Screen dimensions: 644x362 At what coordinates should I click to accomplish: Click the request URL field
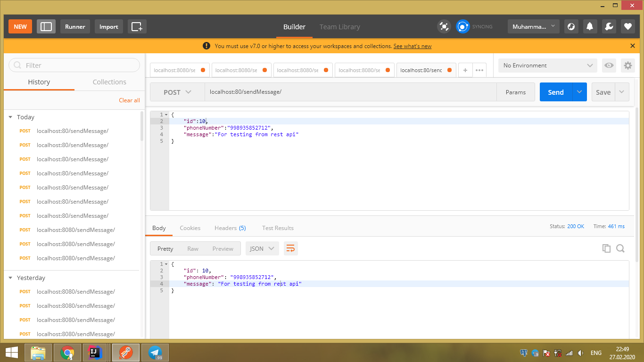point(350,92)
